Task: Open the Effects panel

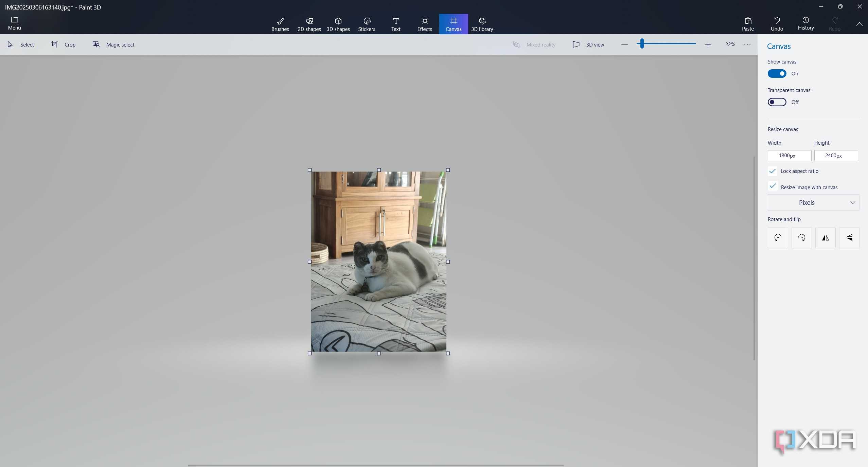Action: click(x=424, y=24)
